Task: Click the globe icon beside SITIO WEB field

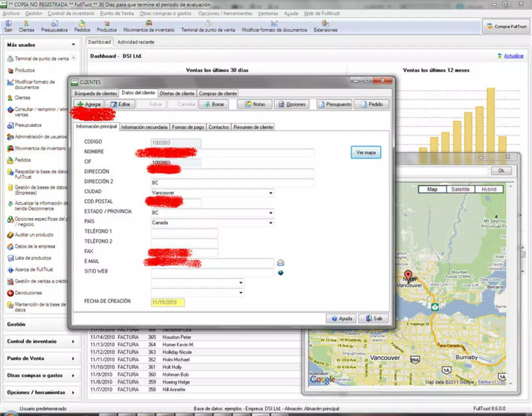Action: coord(281,273)
